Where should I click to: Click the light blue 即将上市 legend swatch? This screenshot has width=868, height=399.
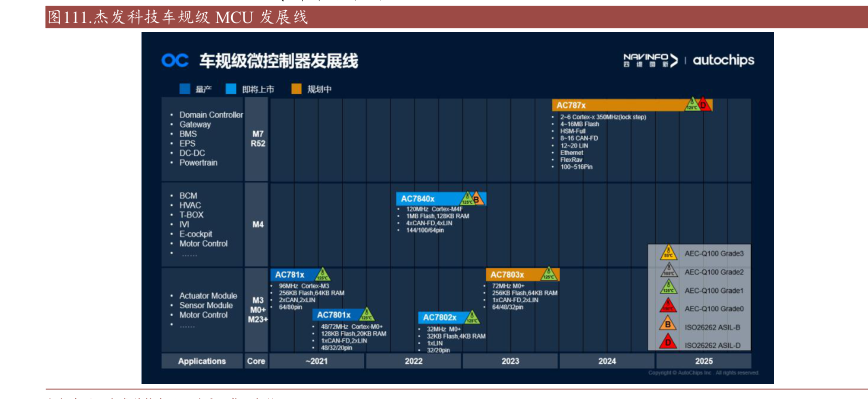(231, 89)
